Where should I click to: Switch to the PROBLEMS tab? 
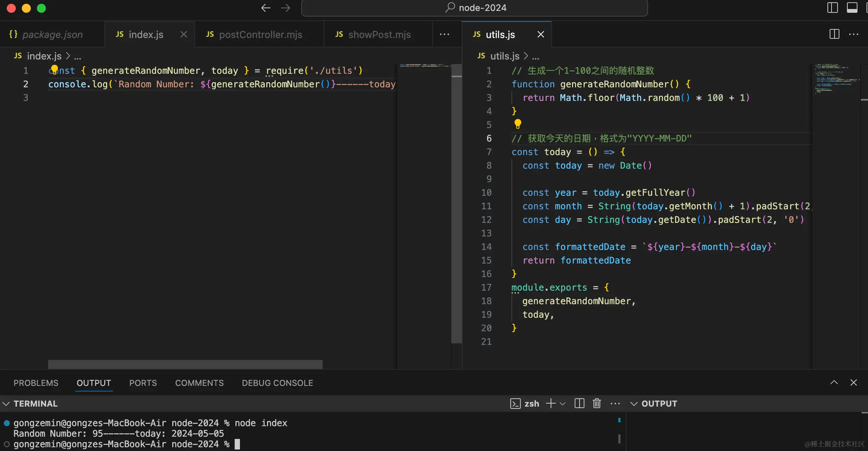pos(36,383)
